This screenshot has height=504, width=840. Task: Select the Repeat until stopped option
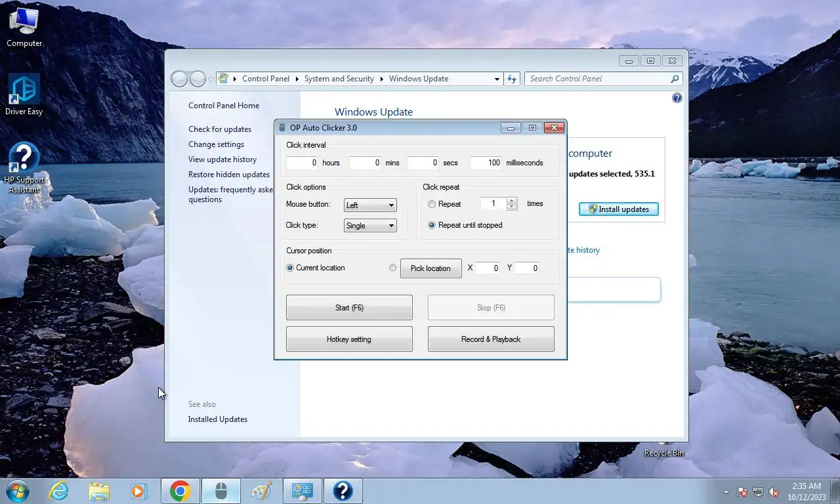click(x=432, y=225)
